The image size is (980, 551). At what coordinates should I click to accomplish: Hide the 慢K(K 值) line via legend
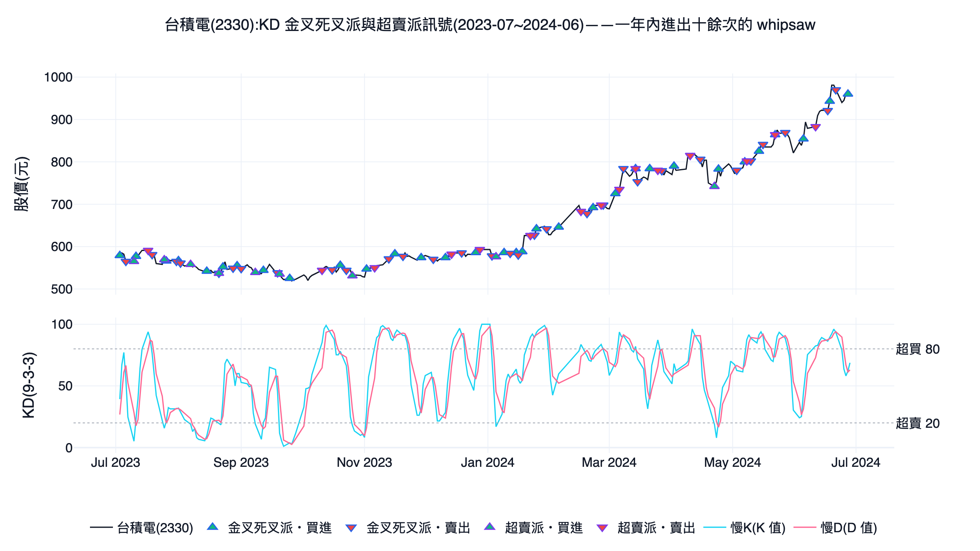[x=745, y=528]
